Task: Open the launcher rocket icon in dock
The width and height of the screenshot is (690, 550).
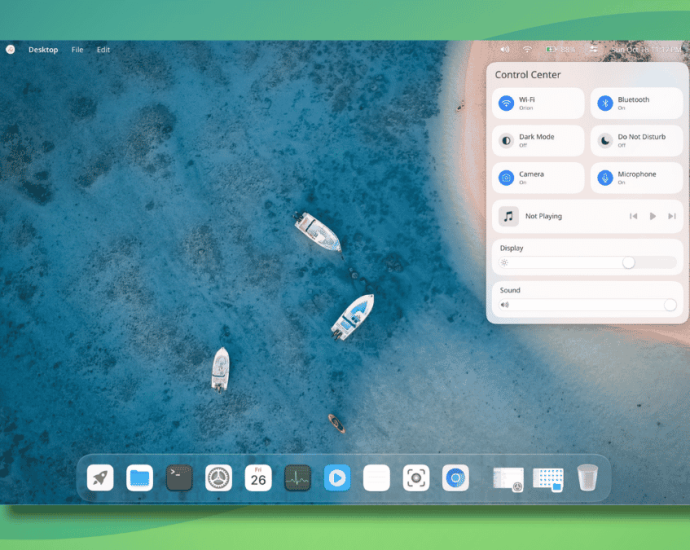Action: tap(100, 477)
